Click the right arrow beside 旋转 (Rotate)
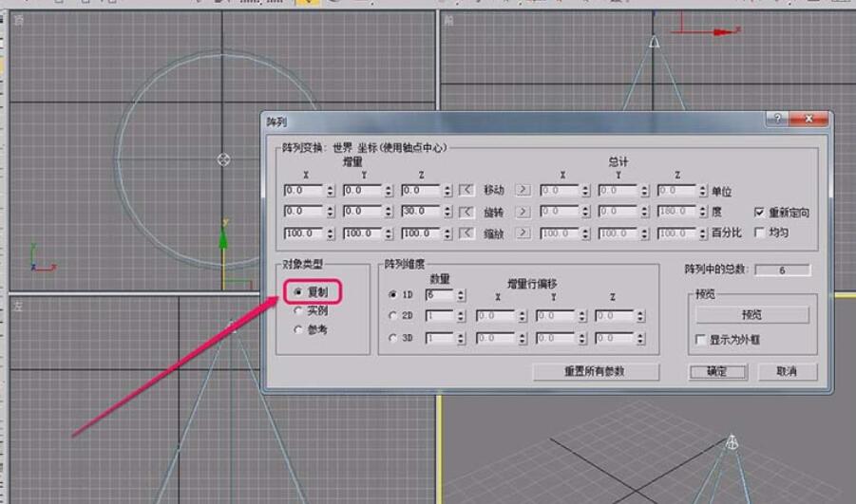Screen dimensions: 856x504 coord(523,212)
